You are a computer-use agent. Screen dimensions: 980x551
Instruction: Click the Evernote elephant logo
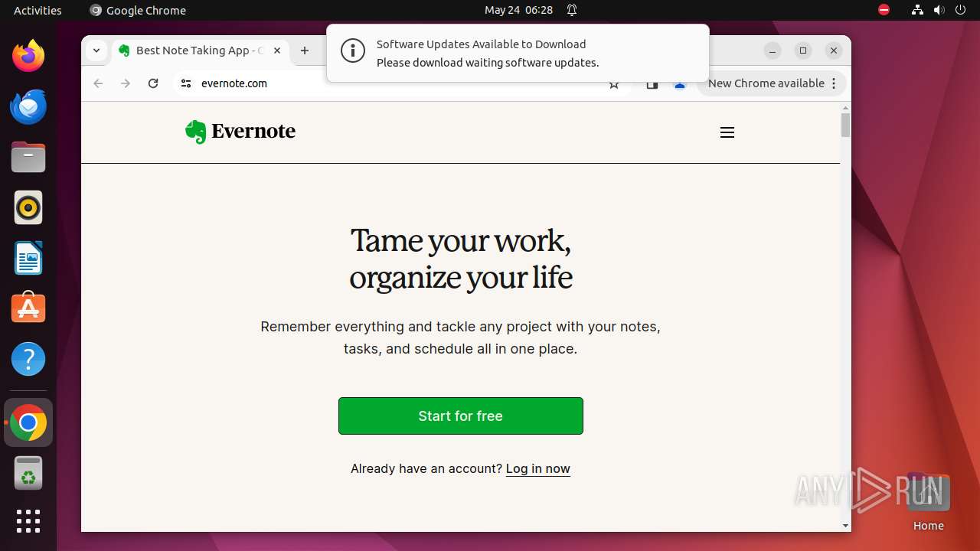pos(196,132)
